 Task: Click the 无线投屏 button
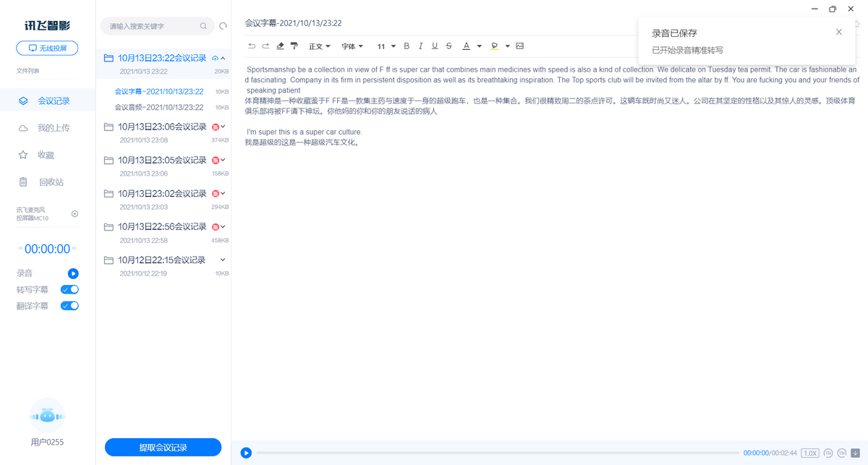pyautogui.click(x=47, y=48)
